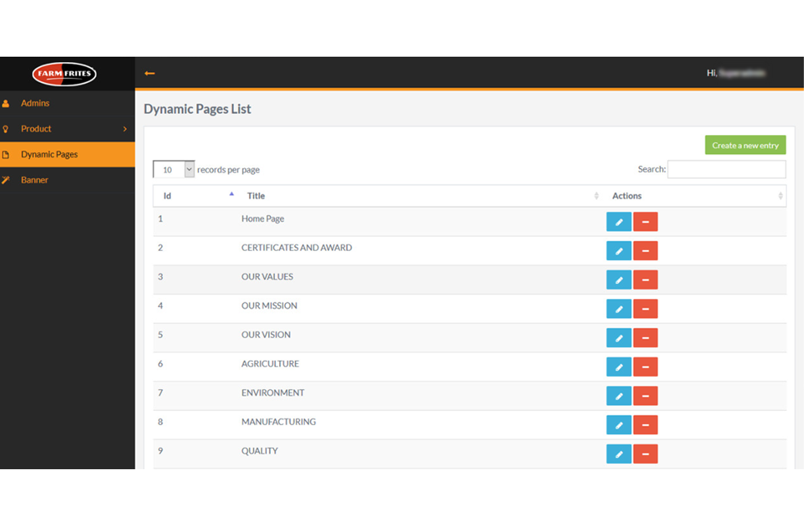The image size is (804, 532).
Task: Sort the table by Id column
Action: pyautogui.click(x=196, y=196)
